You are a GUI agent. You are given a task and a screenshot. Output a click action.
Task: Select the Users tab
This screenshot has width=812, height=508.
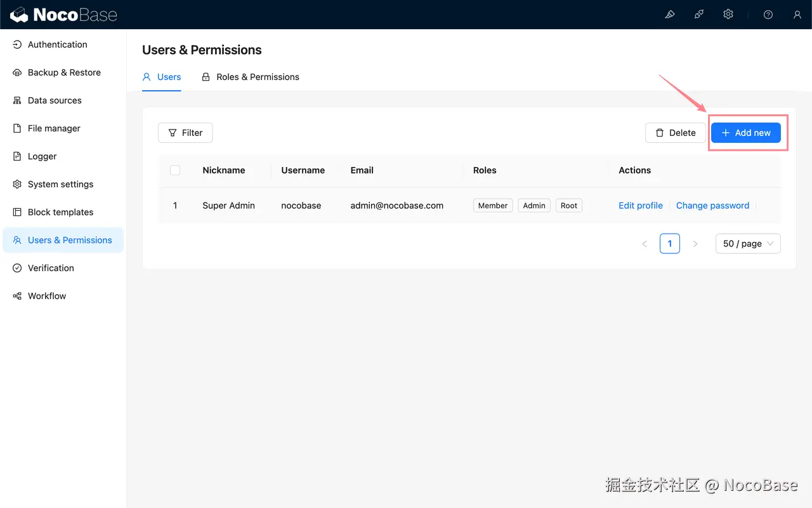pos(162,77)
